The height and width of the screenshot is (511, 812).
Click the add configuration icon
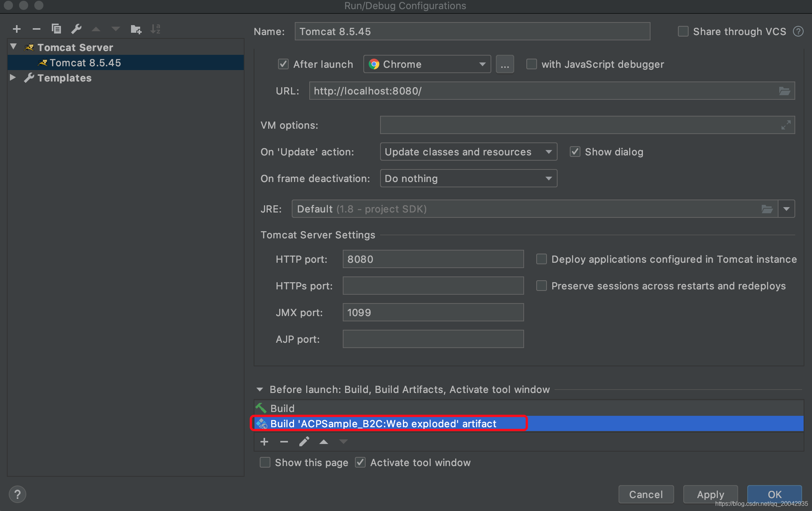point(16,28)
